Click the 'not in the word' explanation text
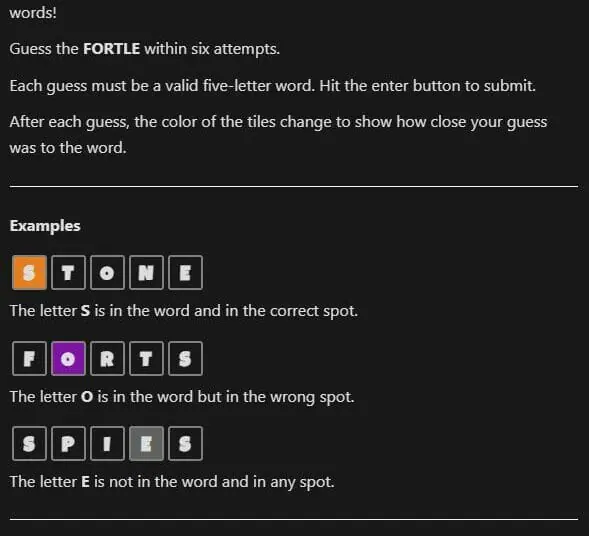 click(x=172, y=482)
